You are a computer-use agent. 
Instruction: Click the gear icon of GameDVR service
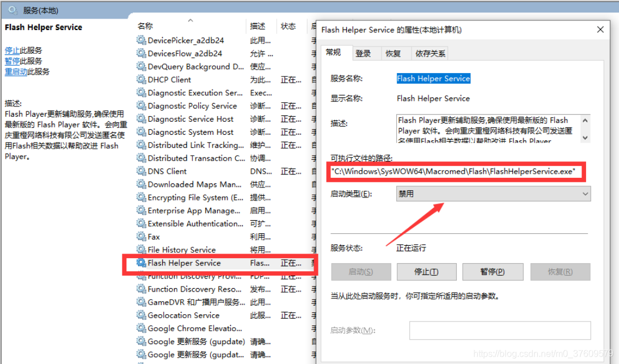pos(141,302)
